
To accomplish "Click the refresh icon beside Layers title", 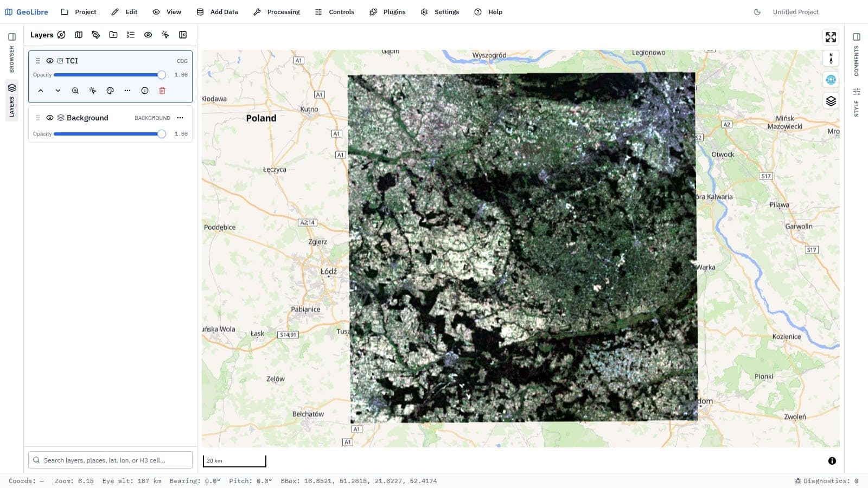I will [x=61, y=35].
